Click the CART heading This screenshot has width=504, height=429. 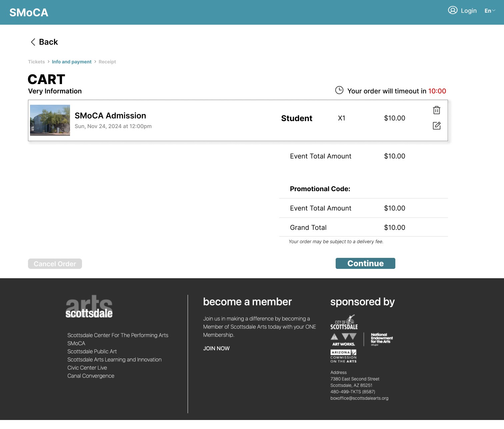point(46,79)
